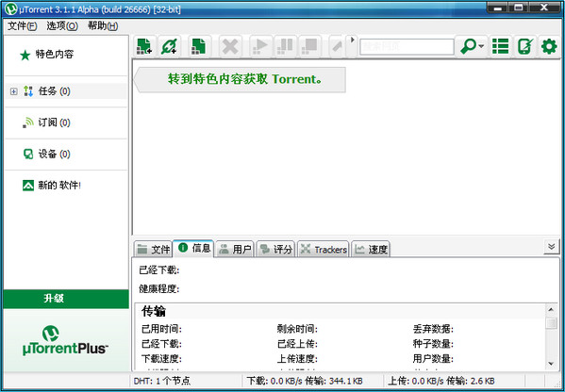Click the magnifier search icon
The height and width of the screenshot is (392, 565).
point(468,46)
